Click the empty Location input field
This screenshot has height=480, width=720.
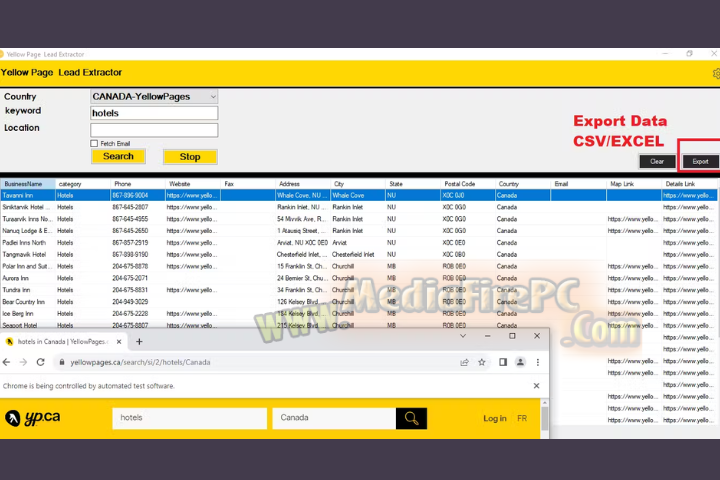154,130
